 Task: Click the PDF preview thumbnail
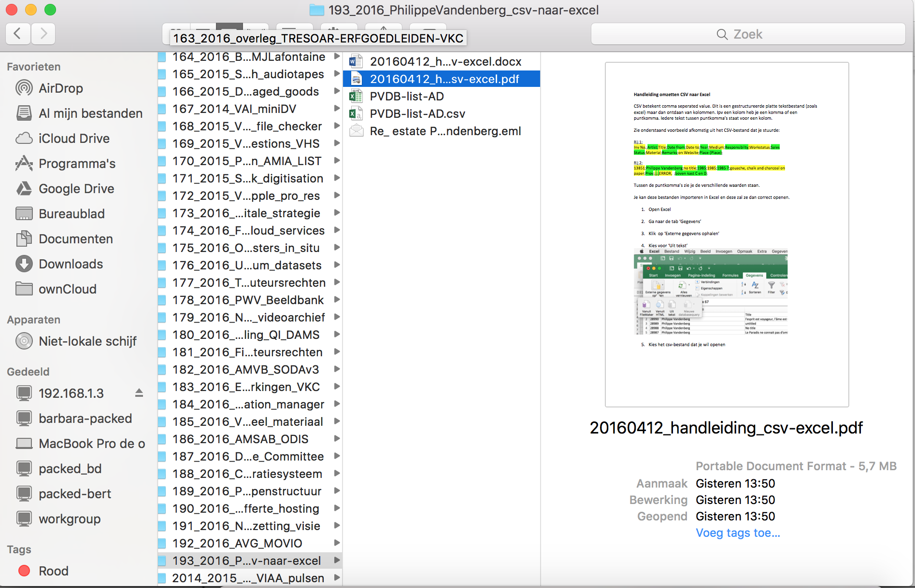tap(726, 235)
